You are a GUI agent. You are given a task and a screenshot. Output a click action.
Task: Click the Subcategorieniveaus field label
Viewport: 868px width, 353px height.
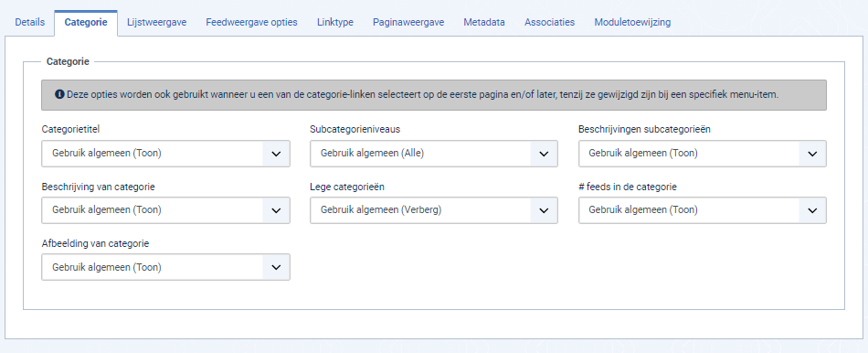[355, 129]
